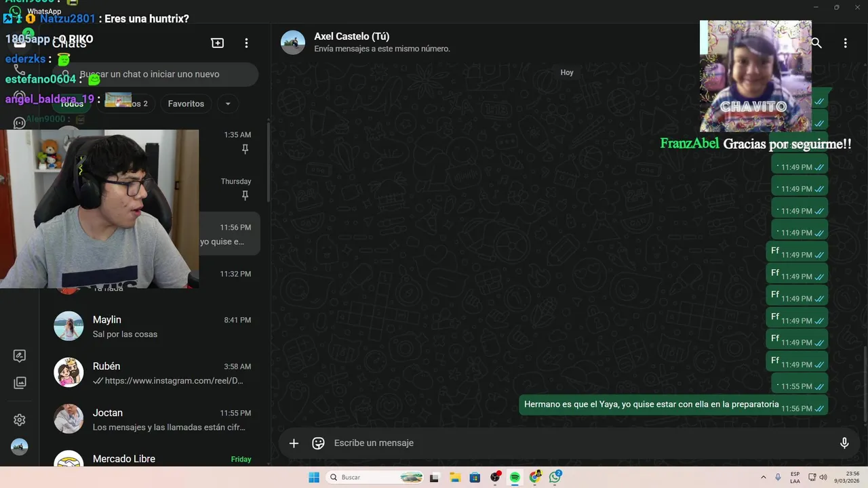Screen dimensions: 868x488
Task: Open Maylin's profile picture
Action: 68,327
